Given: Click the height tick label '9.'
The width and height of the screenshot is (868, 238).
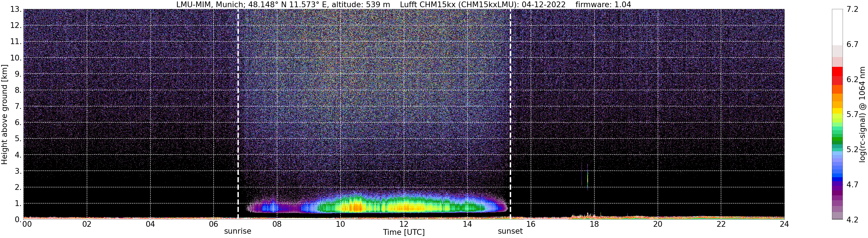Looking at the screenshot, I should (18, 74).
